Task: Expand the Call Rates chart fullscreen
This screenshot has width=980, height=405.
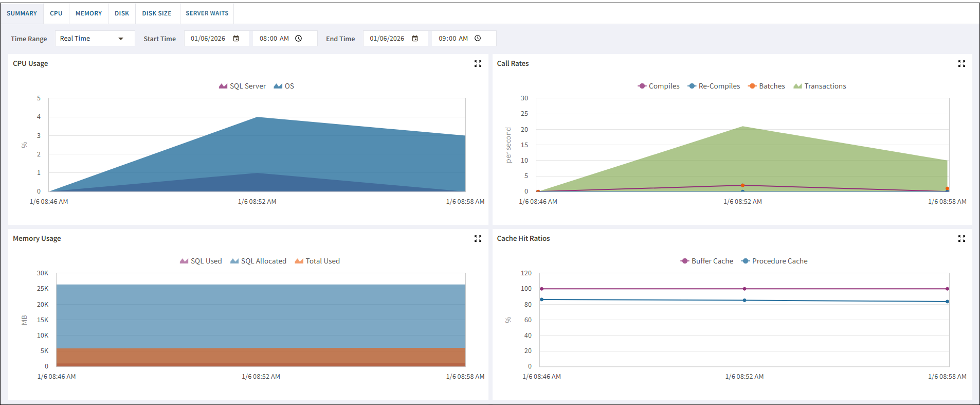Action: [x=961, y=64]
